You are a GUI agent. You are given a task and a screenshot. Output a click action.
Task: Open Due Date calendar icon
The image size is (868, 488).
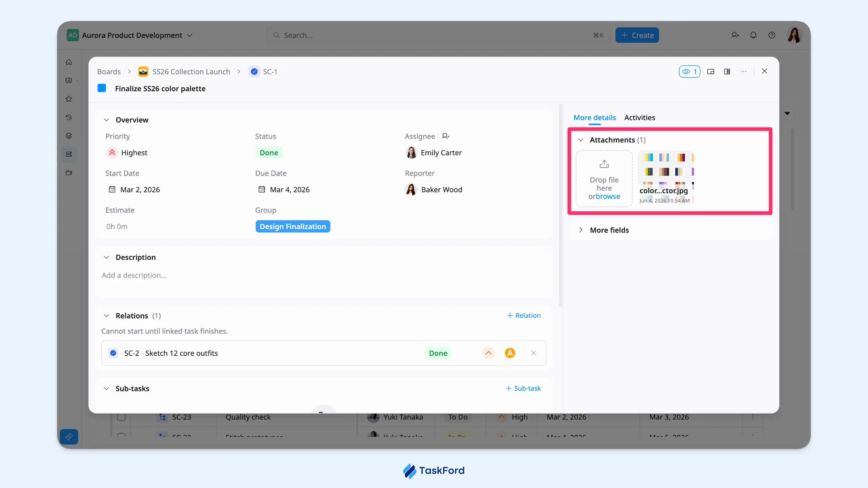click(x=262, y=189)
